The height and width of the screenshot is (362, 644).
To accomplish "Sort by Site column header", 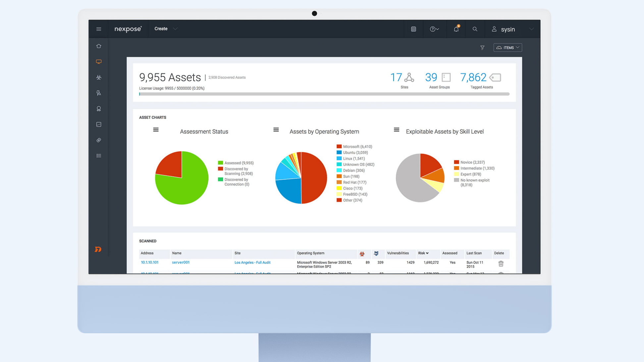I will [x=238, y=253].
